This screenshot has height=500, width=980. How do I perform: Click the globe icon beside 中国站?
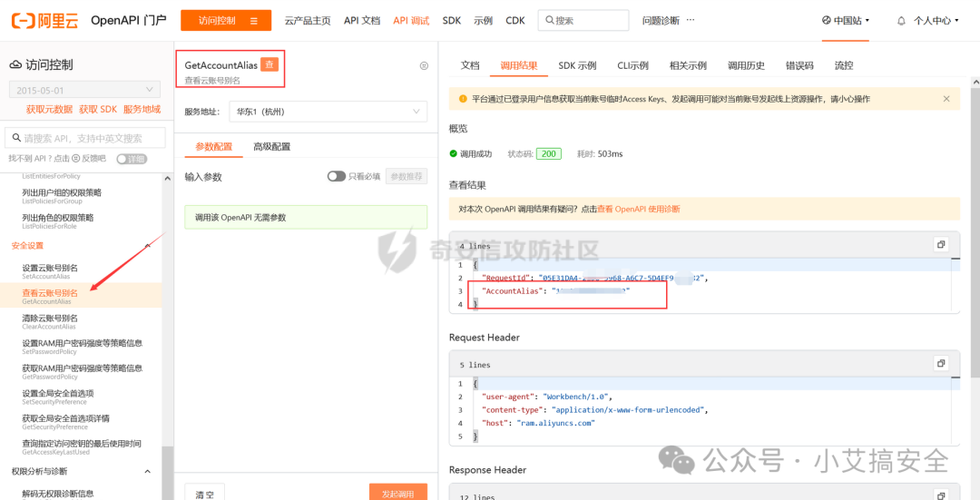(x=827, y=20)
